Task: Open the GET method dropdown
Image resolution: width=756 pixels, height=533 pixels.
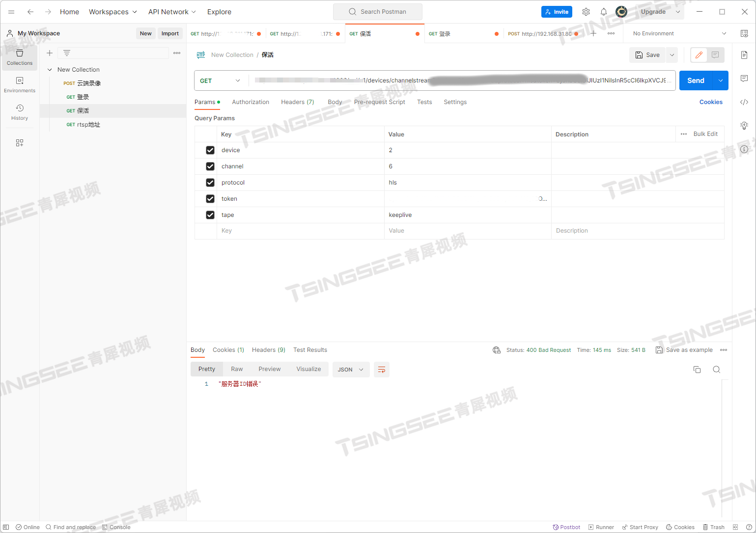Action: pos(220,80)
